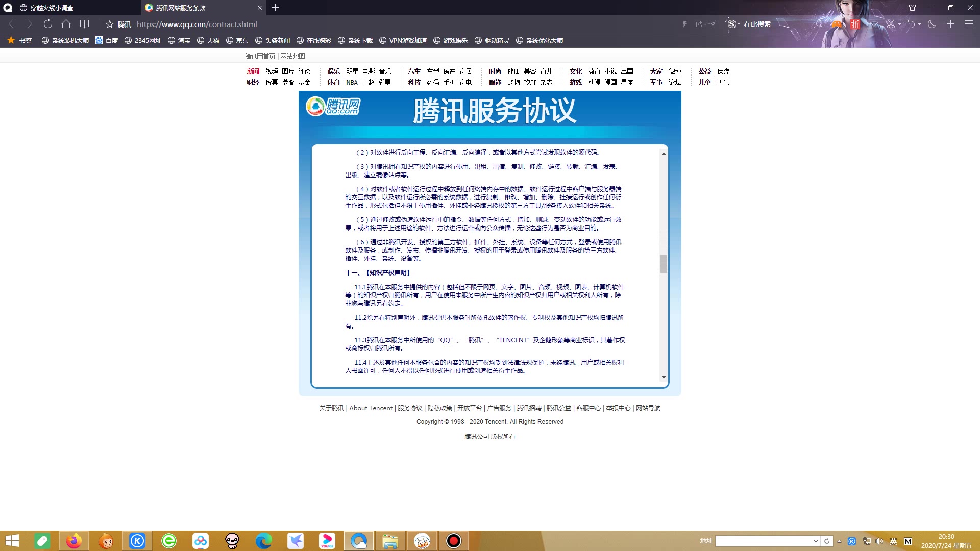Open the downloads icon in toolbar
This screenshot has height=551, width=980.
click(x=874, y=24)
